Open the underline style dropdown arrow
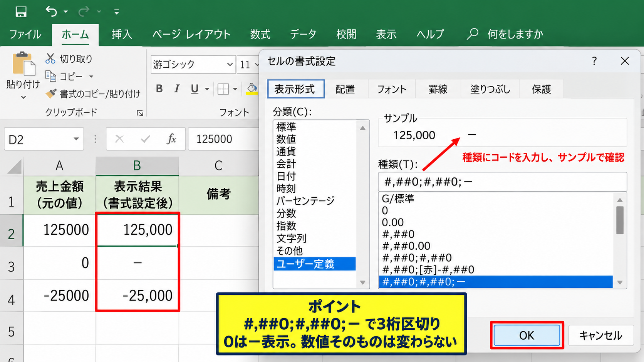 (207, 89)
